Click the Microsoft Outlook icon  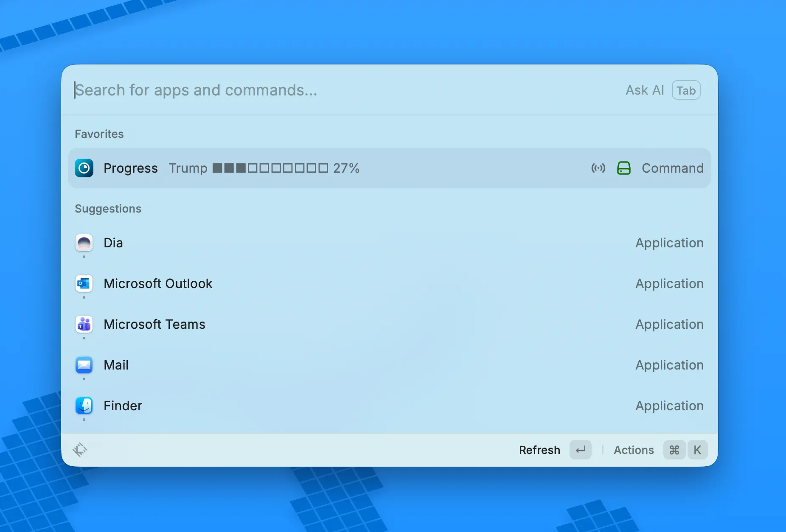[84, 283]
